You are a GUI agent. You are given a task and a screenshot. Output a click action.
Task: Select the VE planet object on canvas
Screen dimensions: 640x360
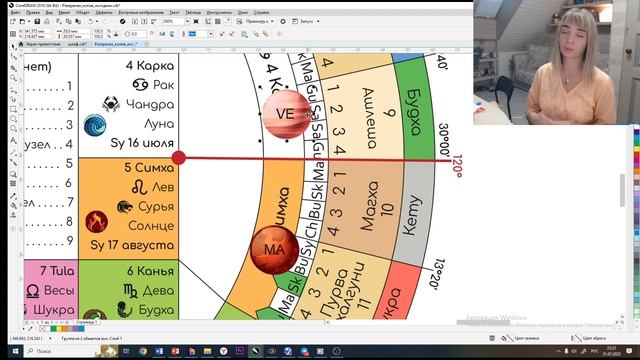click(287, 114)
